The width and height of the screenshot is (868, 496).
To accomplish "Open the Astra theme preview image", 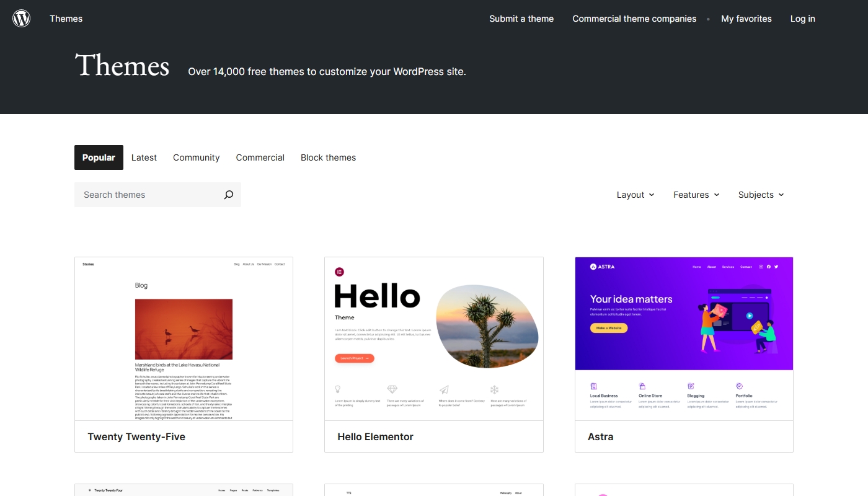I will click(684, 339).
